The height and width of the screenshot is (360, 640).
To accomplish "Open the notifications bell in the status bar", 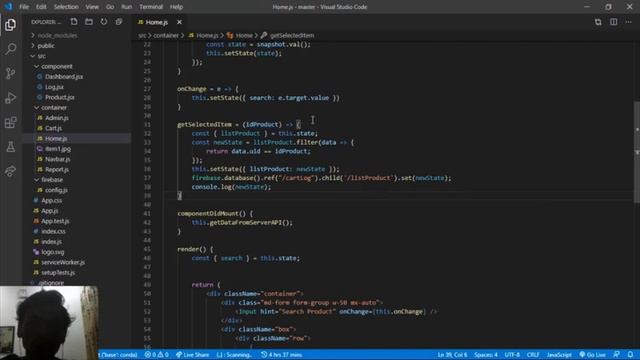I will tap(631, 354).
